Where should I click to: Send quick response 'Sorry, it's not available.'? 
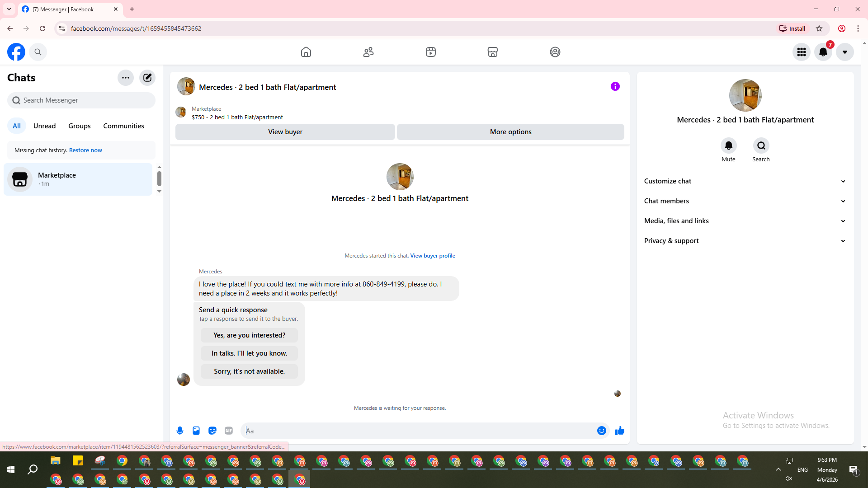click(x=249, y=371)
